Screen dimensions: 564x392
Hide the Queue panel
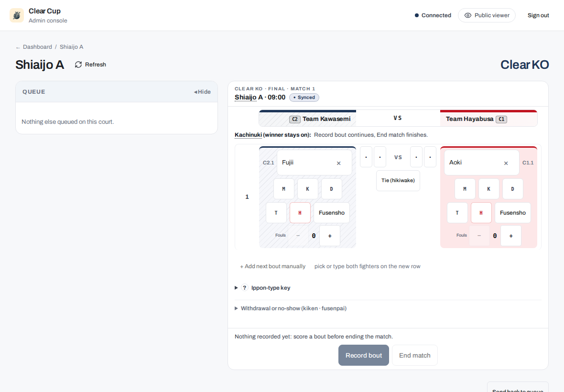203,92
